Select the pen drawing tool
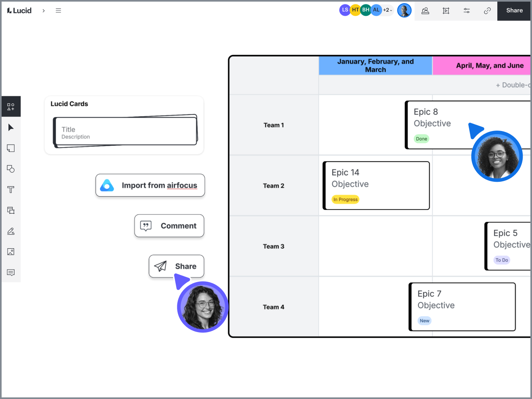The width and height of the screenshot is (532, 399). click(x=11, y=231)
